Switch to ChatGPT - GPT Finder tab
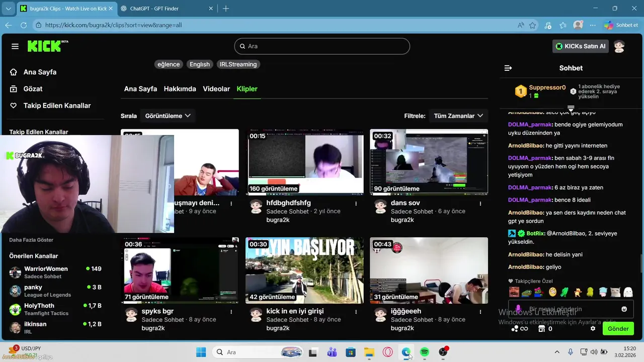Viewport: 644px width, 362px height. point(167,9)
